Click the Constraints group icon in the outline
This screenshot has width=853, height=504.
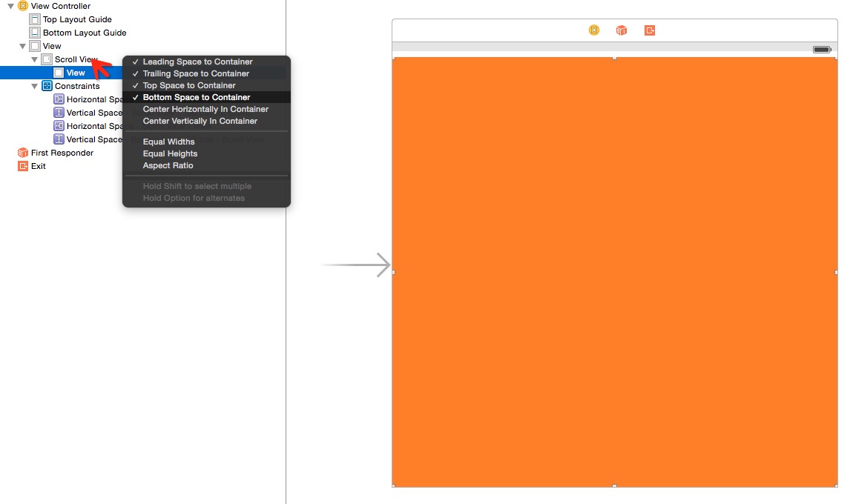(x=47, y=86)
